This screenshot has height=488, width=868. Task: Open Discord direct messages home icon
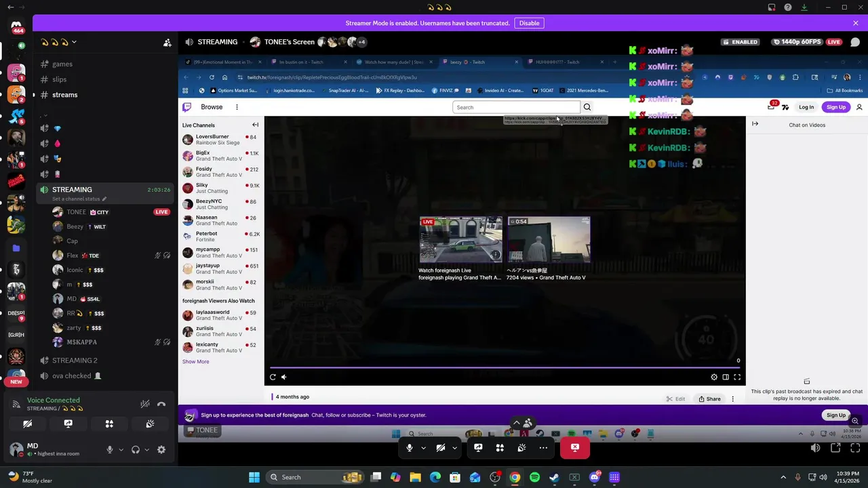[16, 25]
